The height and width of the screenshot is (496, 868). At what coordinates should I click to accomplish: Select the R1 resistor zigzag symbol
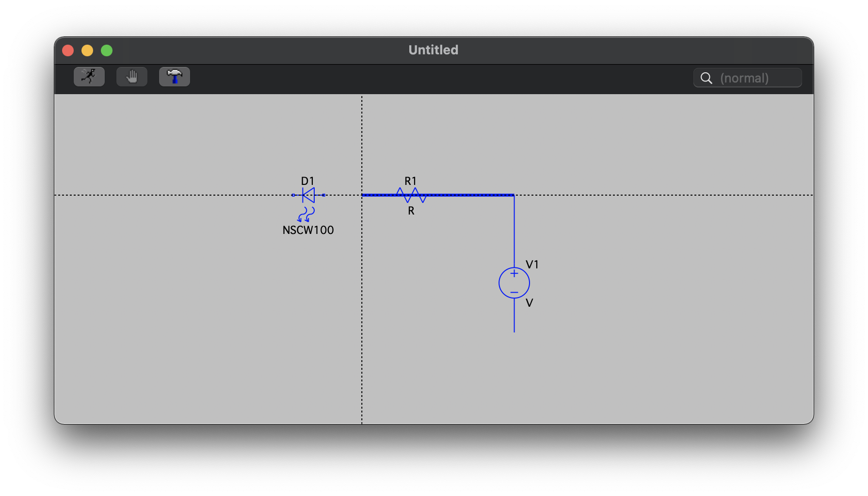coord(411,195)
